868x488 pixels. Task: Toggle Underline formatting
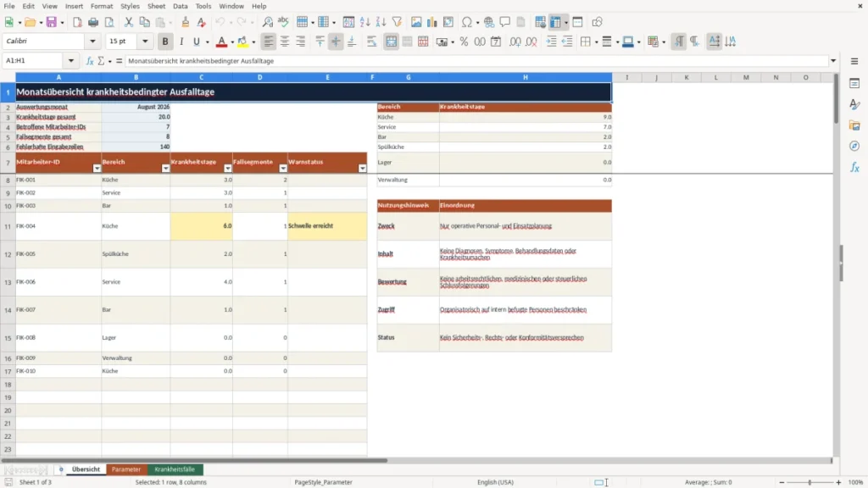tap(197, 42)
